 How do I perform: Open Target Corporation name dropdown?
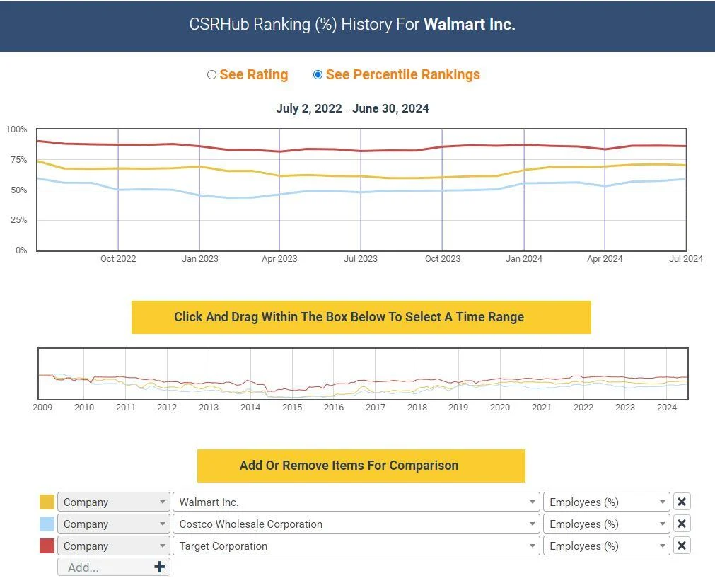356,546
